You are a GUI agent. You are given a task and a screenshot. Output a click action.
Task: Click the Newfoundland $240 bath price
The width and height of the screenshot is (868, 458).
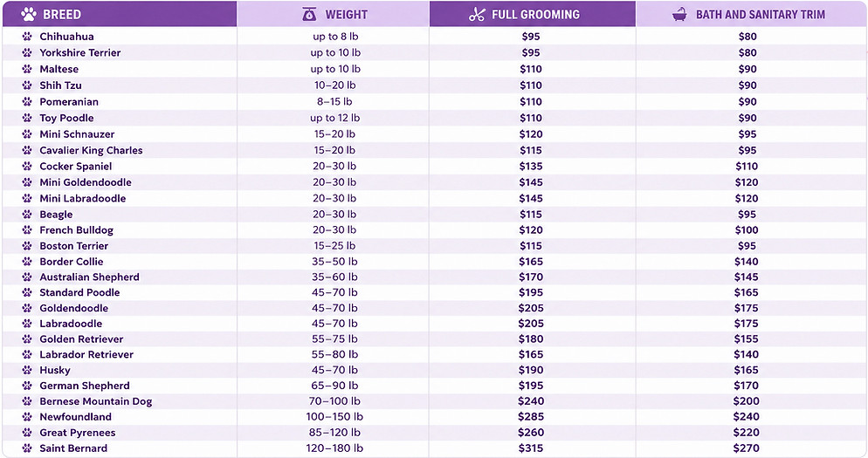coord(747,416)
